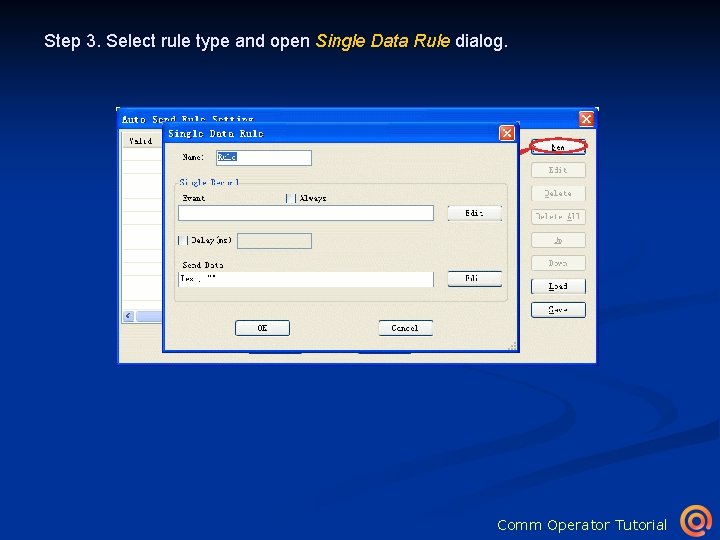
Task: Click the Valid column header in rule list
Action: (x=141, y=141)
